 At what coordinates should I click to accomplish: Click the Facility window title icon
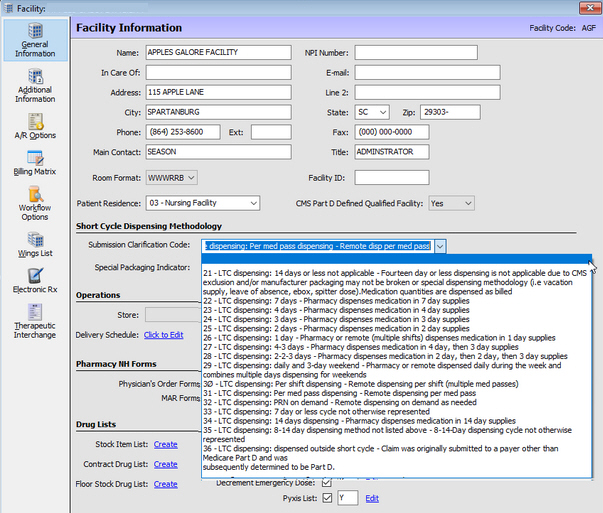pyautogui.click(x=8, y=8)
